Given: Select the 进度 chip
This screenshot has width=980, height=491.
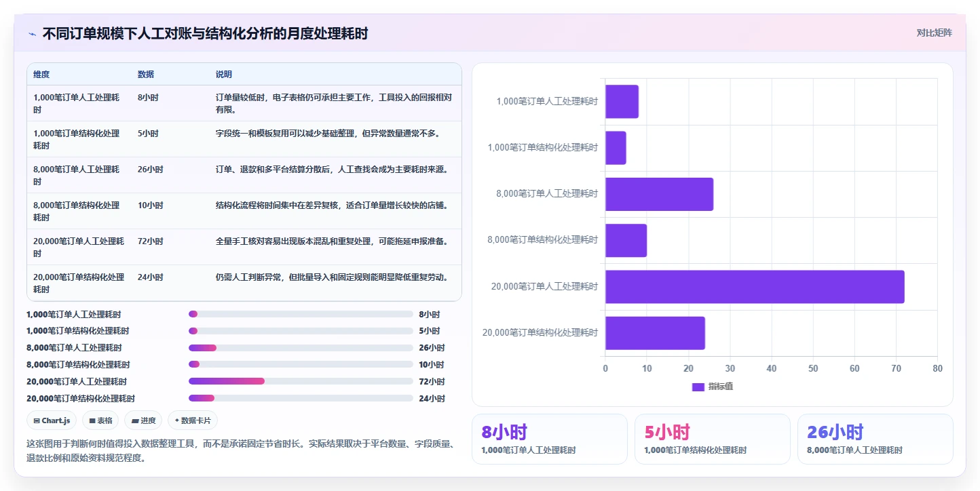Looking at the screenshot, I should click(x=143, y=420).
